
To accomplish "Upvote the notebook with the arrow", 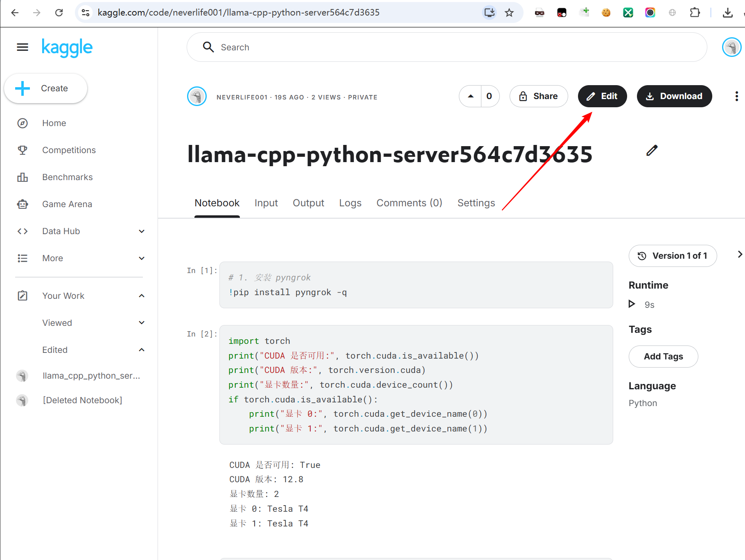I will [x=470, y=96].
